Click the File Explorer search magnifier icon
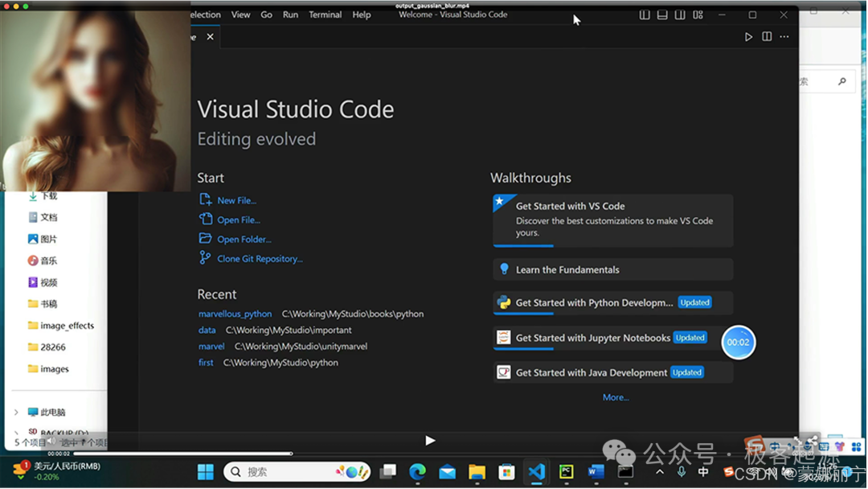This screenshot has width=868, height=489. click(842, 81)
